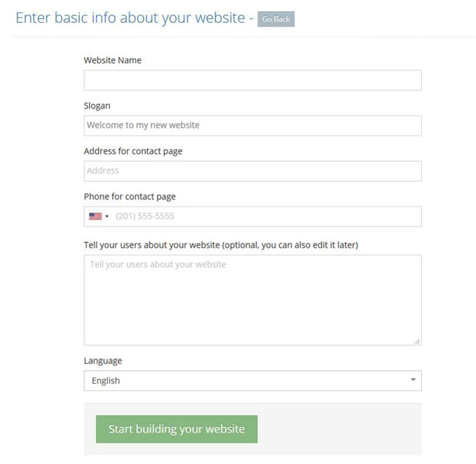Click the US flag icon
476x464 pixels.
[95, 216]
